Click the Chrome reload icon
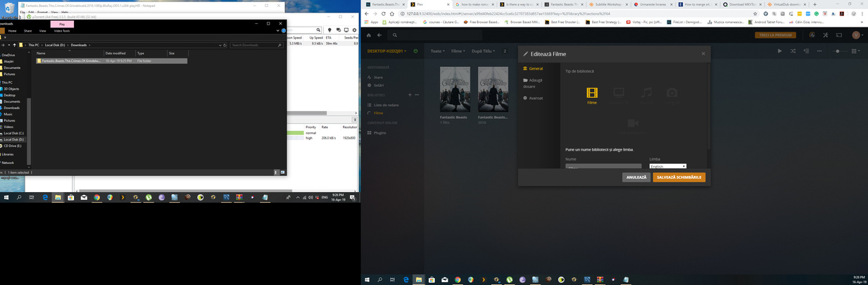The image size is (868, 285). pyautogui.click(x=384, y=13)
